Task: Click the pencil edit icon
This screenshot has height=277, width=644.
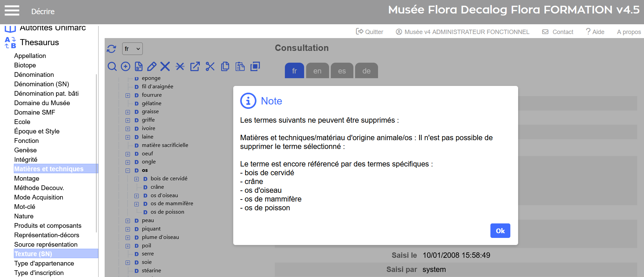Action: click(x=152, y=66)
